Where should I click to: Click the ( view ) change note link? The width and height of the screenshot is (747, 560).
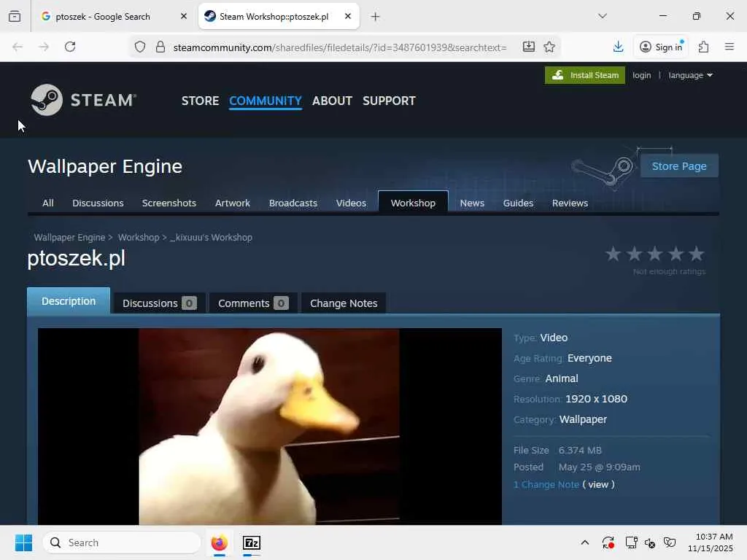click(x=598, y=484)
